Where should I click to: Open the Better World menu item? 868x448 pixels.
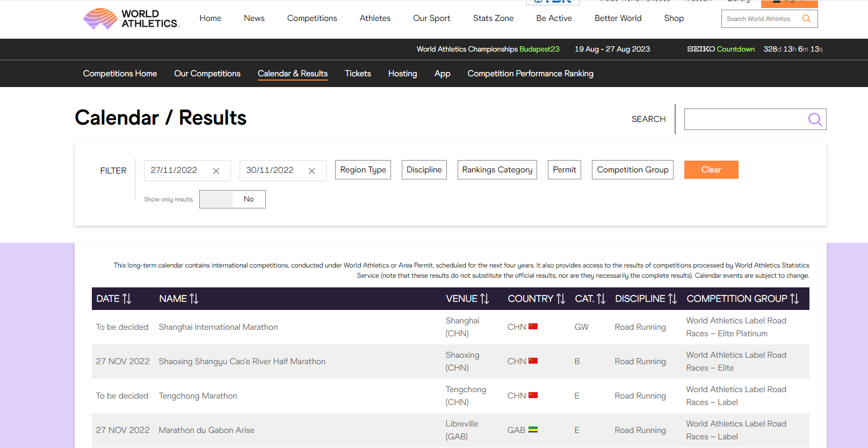tap(618, 18)
